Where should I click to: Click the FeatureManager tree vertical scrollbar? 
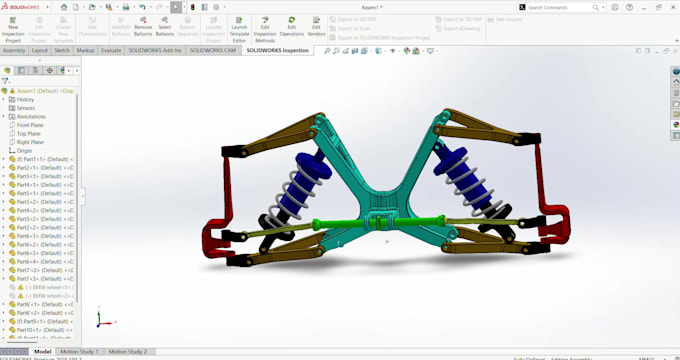coord(78,197)
